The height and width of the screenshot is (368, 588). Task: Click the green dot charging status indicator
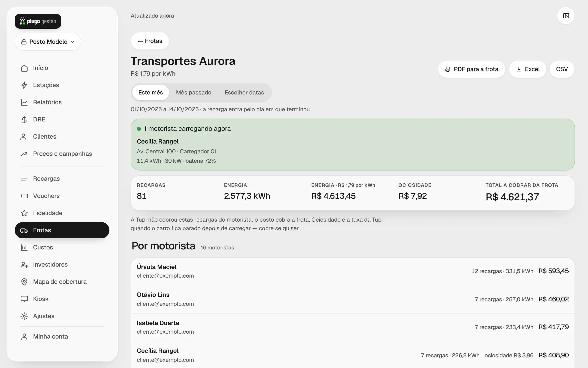coord(139,129)
